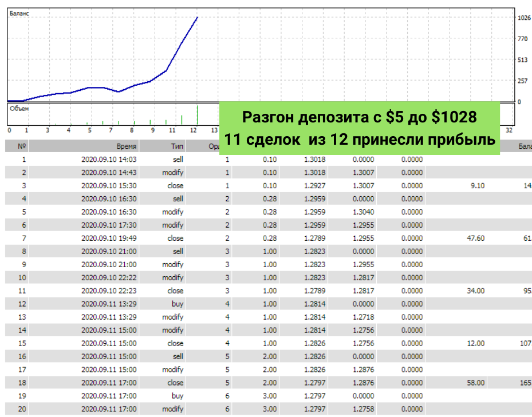
Task: Click the 'sell' type in row 16
Action: [178, 357]
